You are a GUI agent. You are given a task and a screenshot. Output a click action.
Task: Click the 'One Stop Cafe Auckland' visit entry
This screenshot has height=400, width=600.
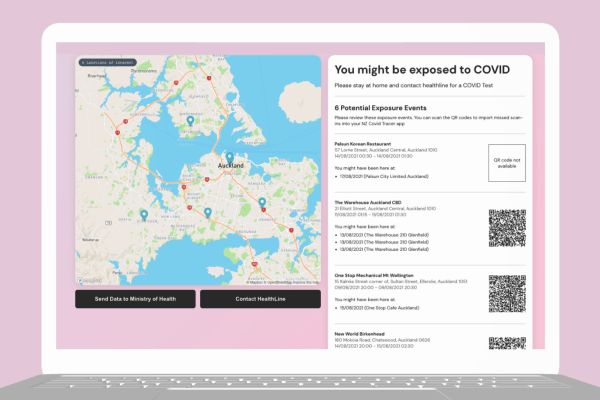pos(379,308)
